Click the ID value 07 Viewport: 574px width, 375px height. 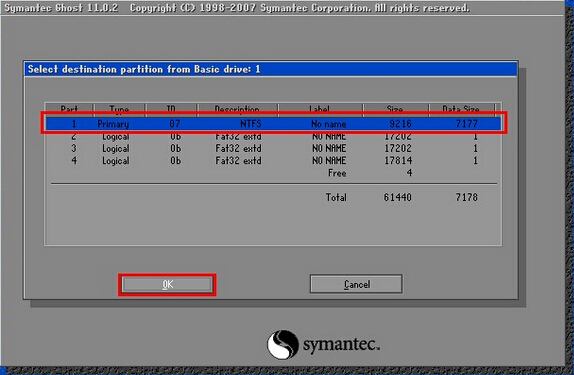coord(175,124)
